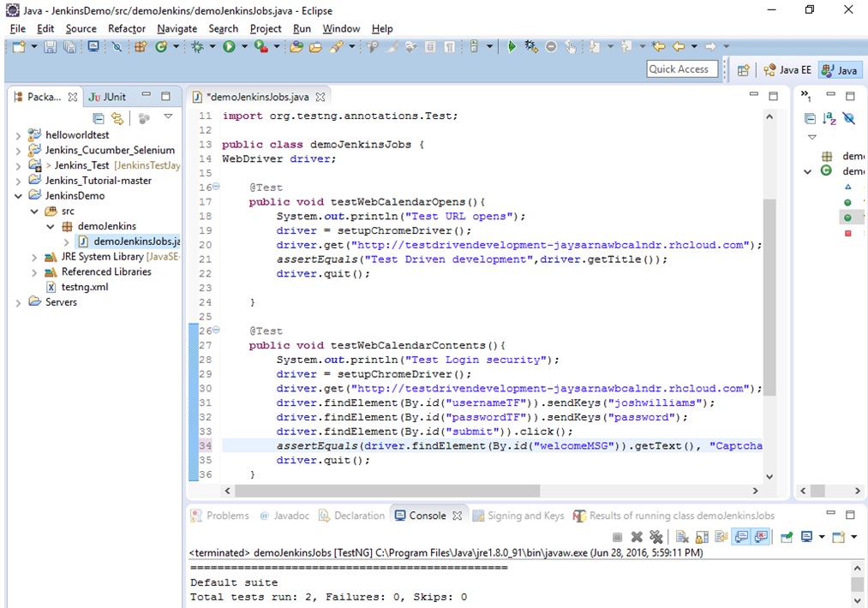
Task: Switch to the JUnit tab
Action: pos(108,97)
